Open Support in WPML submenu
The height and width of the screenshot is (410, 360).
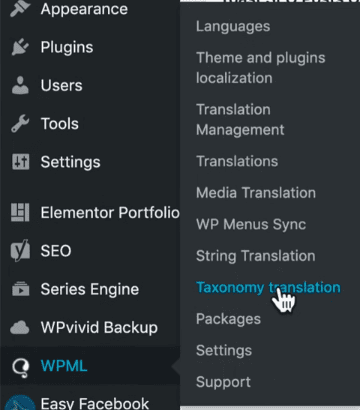[223, 382]
